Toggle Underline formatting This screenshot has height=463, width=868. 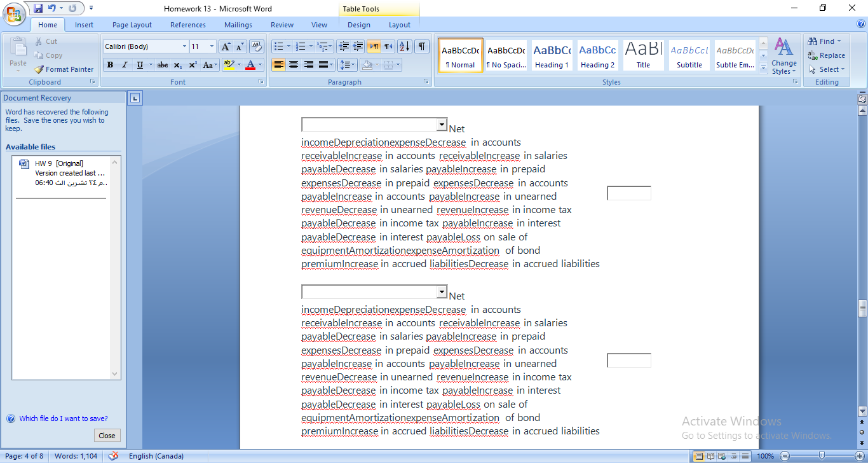140,65
